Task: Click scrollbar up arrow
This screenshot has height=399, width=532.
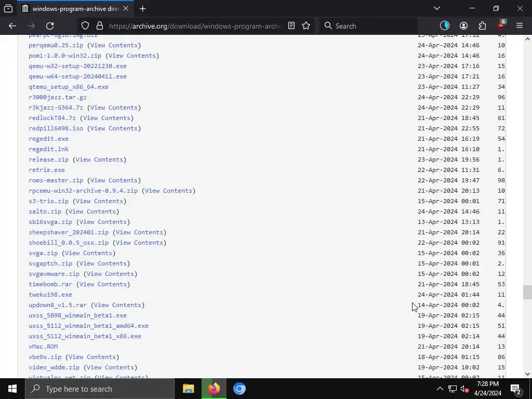Action: [527, 39]
